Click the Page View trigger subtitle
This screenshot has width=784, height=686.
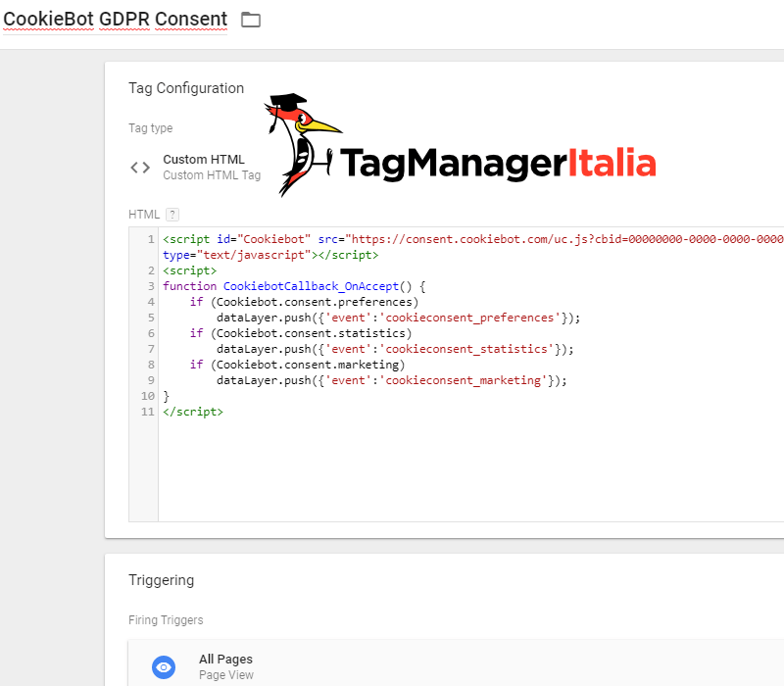coord(226,675)
